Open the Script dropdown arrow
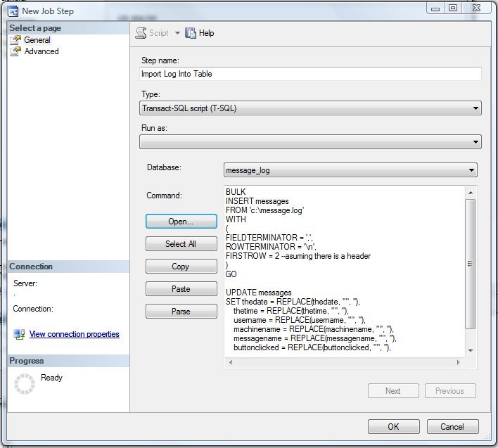Image resolution: width=498 pixels, height=448 pixels. point(177,33)
